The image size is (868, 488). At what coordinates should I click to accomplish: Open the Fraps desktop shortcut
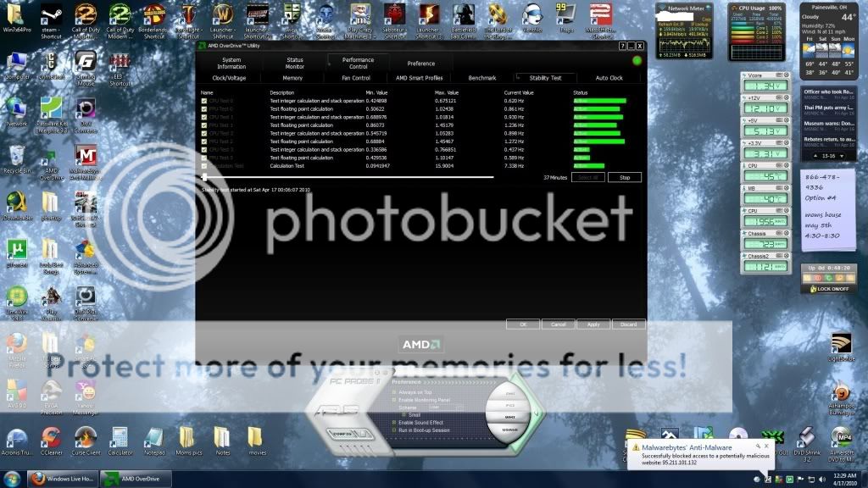point(566,19)
